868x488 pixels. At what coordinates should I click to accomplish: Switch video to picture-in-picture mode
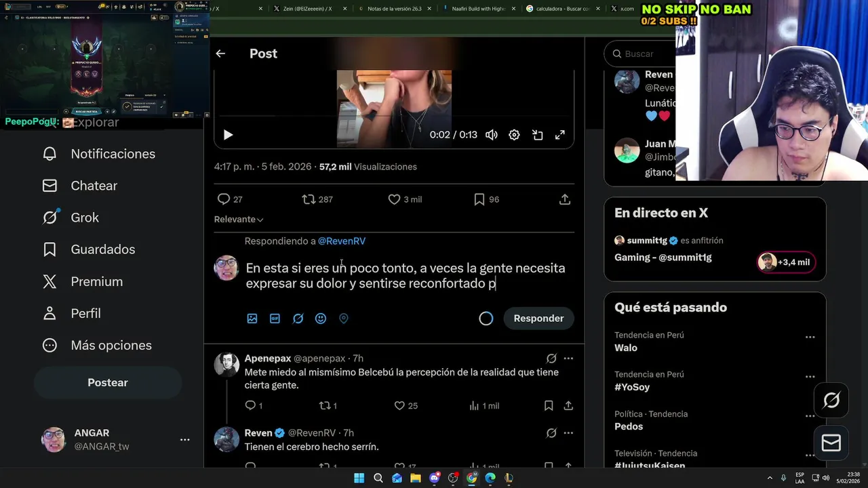coord(538,135)
